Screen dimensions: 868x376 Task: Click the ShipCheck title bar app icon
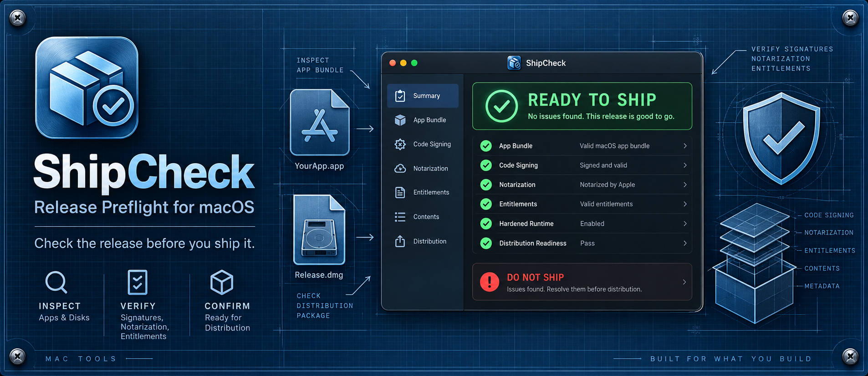tap(514, 63)
